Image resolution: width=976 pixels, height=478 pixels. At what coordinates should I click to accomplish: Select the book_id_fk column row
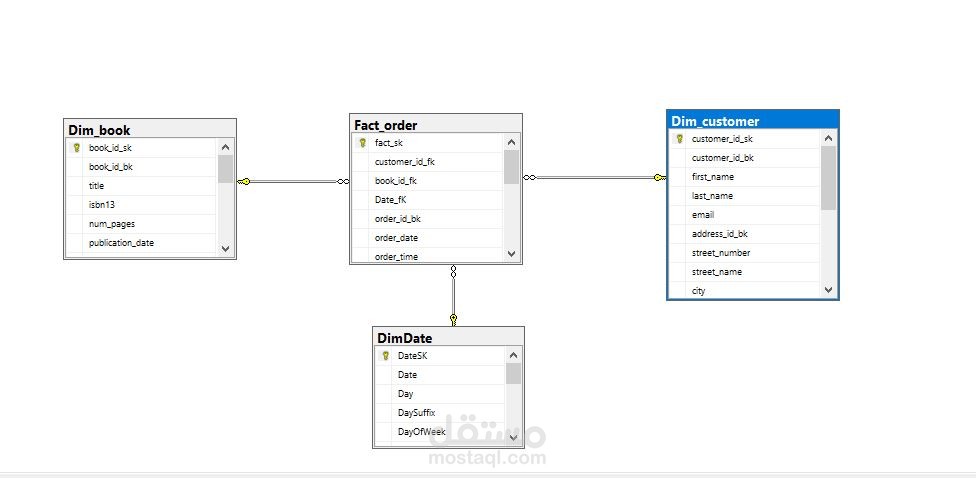point(427,181)
